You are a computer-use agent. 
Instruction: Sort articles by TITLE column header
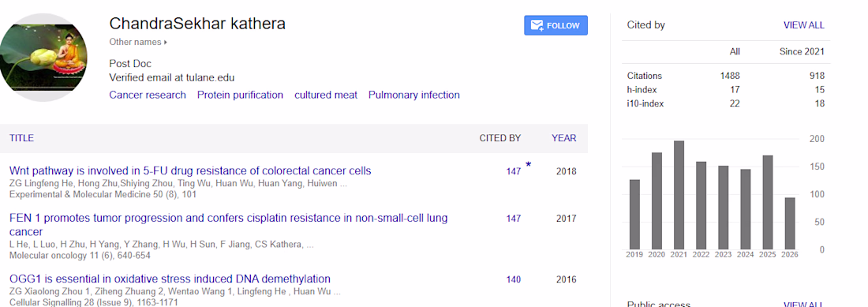21,138
